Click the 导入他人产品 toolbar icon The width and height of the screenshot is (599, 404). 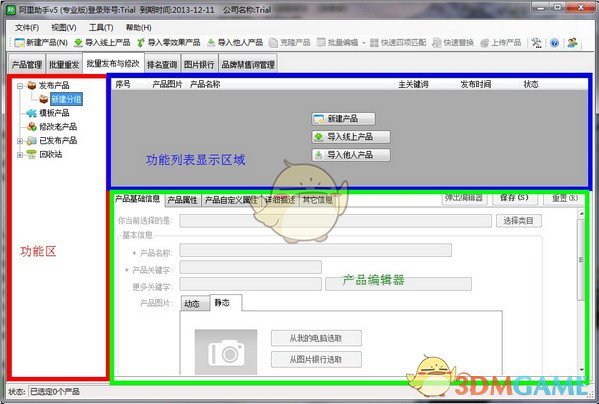click(x=211, y=43)
